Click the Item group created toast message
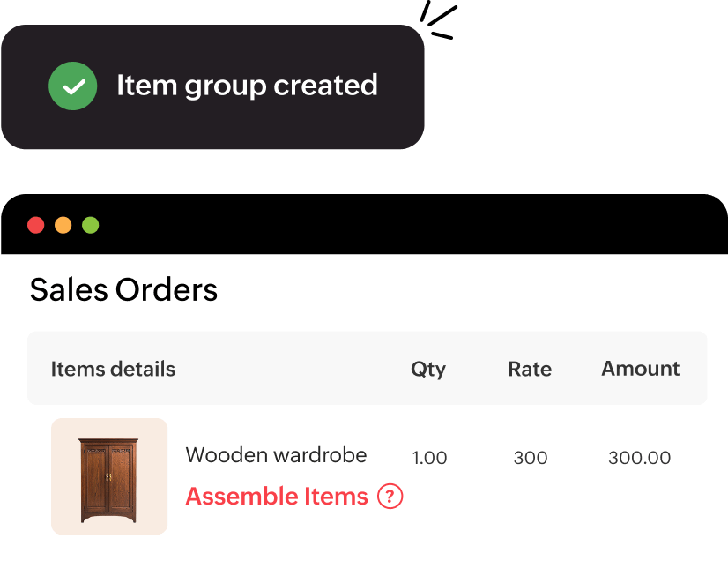Viewport: 728px width, 561px height. 247,86
